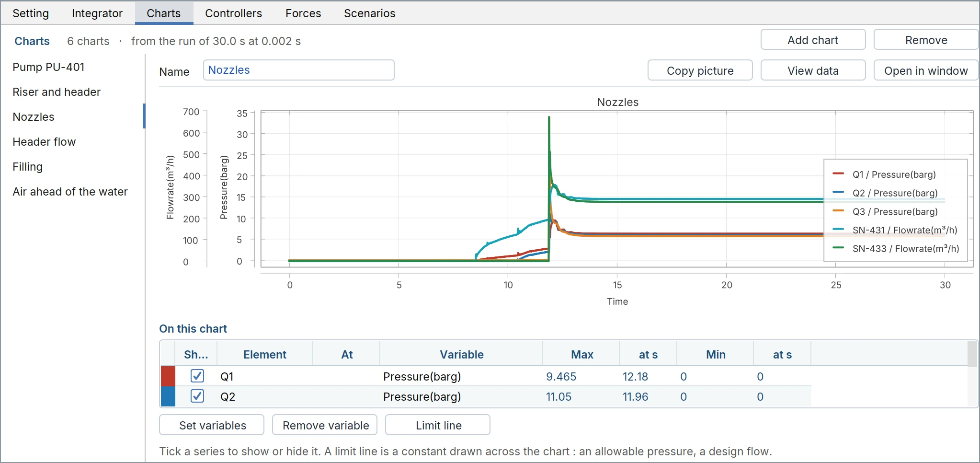
Task: Untick Q1 series show checkbox
Action: pyautogui.click(x=197, y=376)
